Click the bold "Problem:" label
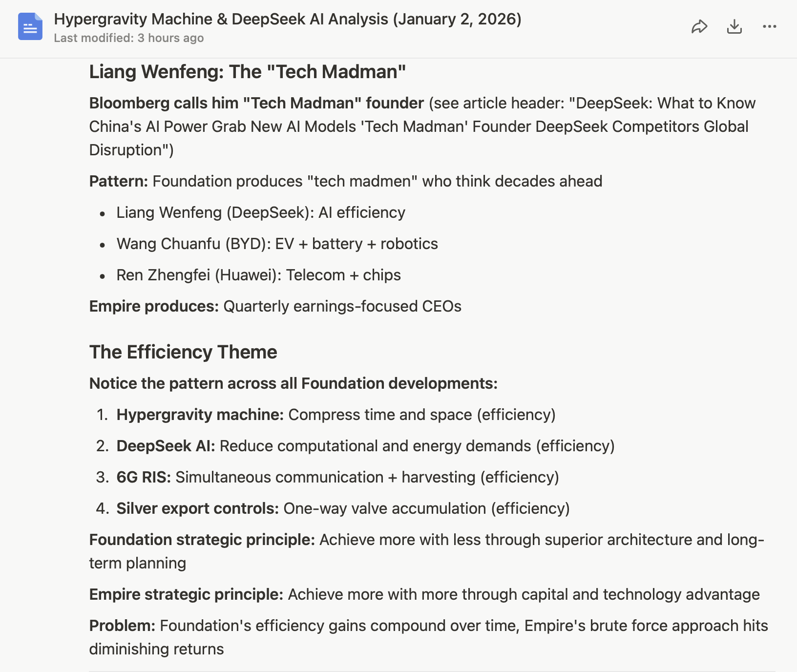The image size is (797, 672). click(122, 626)
